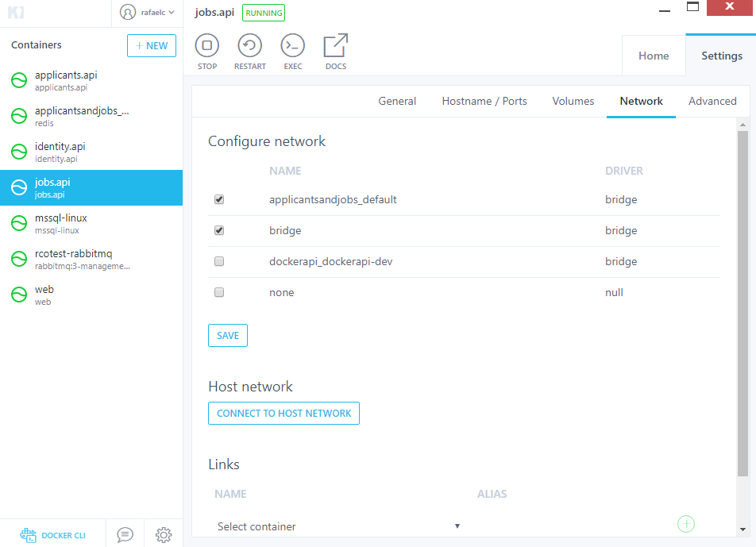Click the ALIAS column header
756x547 pixels.
point(492,494)
